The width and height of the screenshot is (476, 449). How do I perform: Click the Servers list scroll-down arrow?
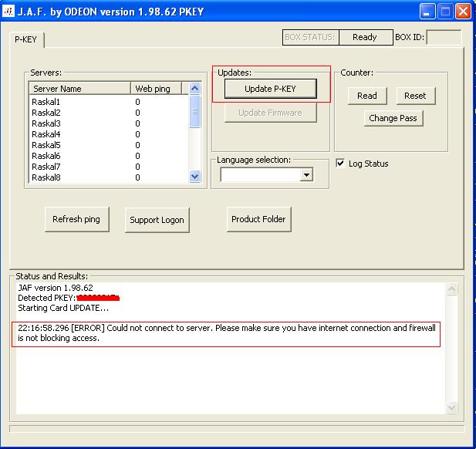pyautogui.click(x=195, y=176)
